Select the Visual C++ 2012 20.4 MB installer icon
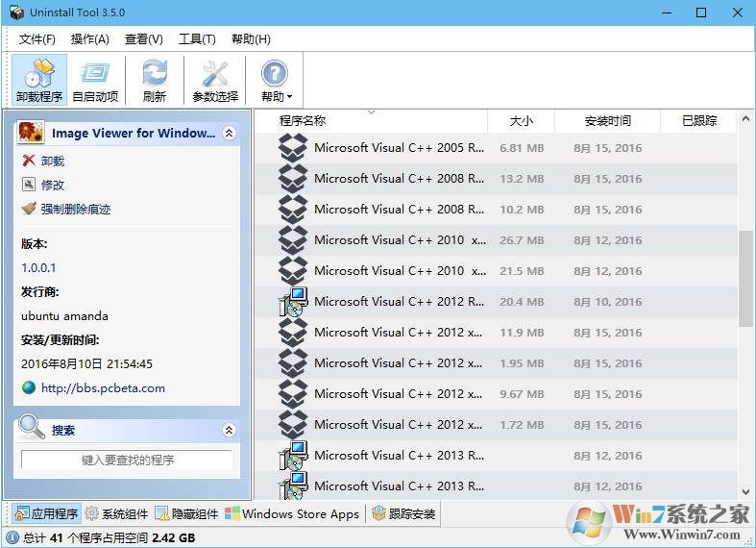Image resolution: width=756 pixels, height=548 pixels. [x=293, y=302]
